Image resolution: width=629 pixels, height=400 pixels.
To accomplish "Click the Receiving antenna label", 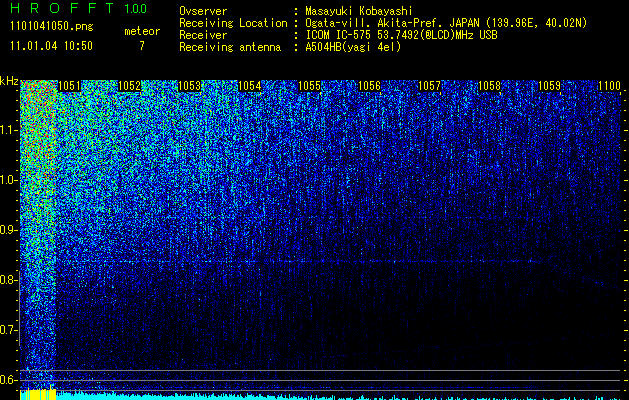I will [230, 47].
